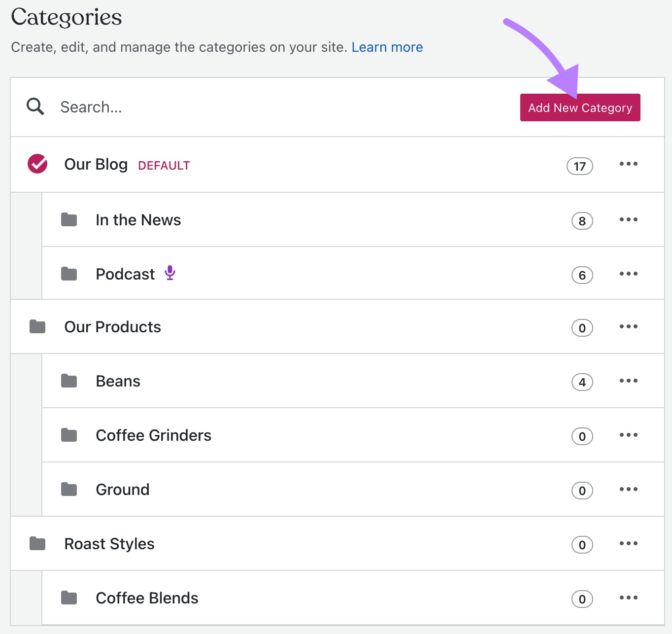Open the options menu for Podcast
This screenshot has width=672, height=634.
(x=628, y=273)
